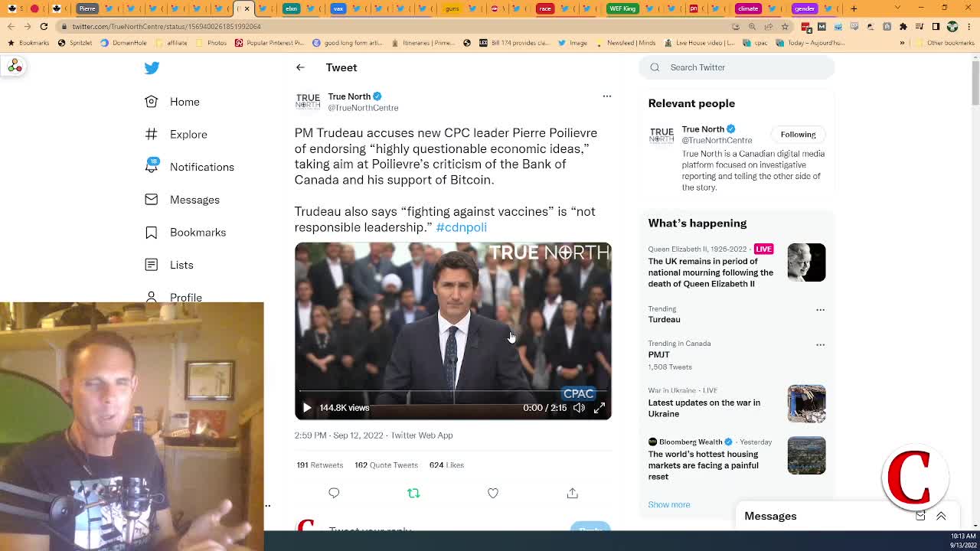Image resolution: width=980 pixels, height=551 pixels.
Task: Open the browser three-dot menu
Action: (969, 26)
